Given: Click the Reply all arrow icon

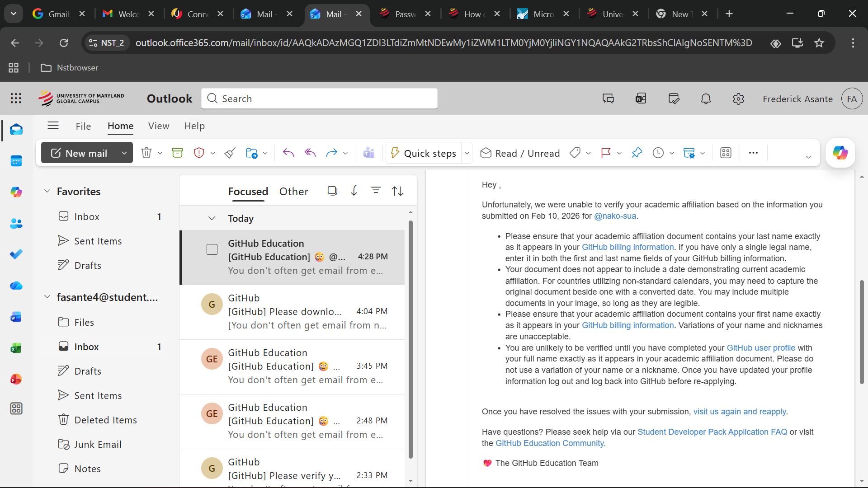Looking at the screenshot, I should 310,153.
